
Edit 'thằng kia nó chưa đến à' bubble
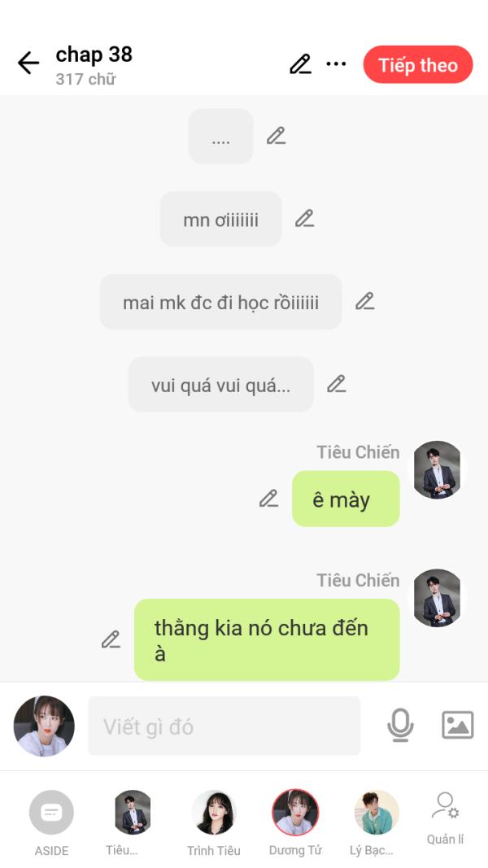[111, 639]
